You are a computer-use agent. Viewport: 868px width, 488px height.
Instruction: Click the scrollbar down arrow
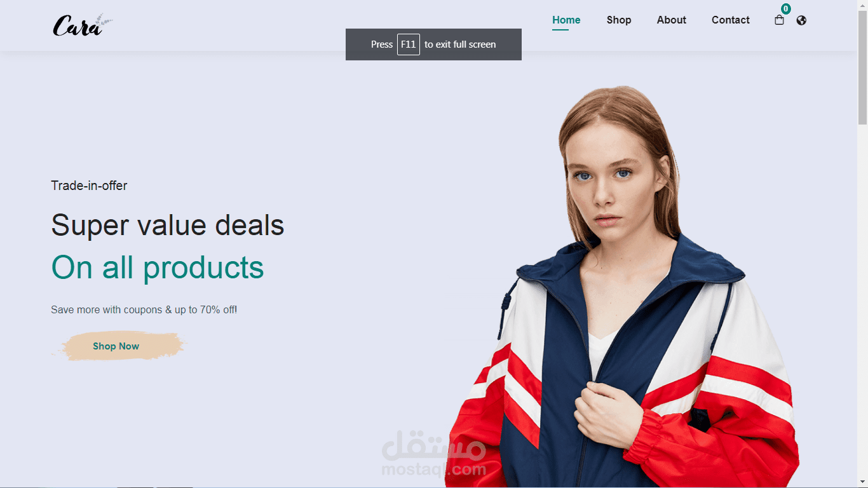point(862,482)
